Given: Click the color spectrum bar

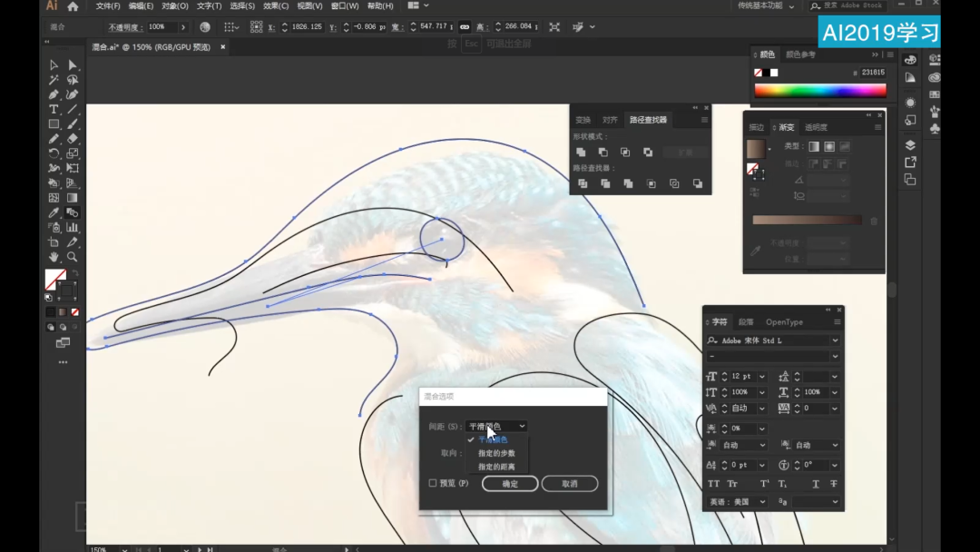Looking at the screenshot, I should [820, 91].
